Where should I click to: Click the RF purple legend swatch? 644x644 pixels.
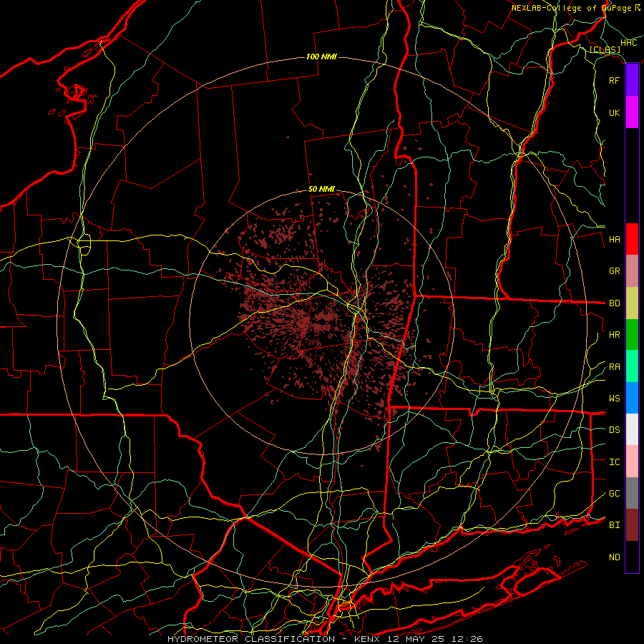click(632, 80)
